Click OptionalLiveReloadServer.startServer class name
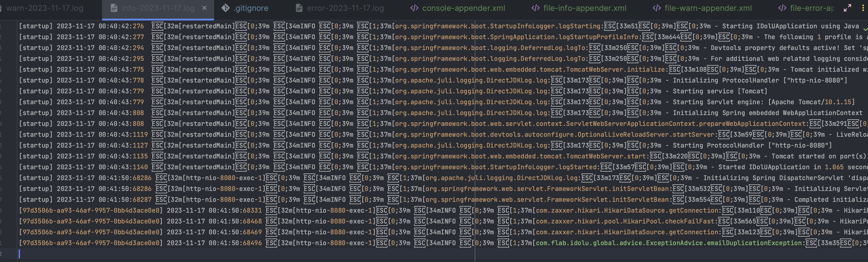This screenshot has width=868, height=262. 646,135
